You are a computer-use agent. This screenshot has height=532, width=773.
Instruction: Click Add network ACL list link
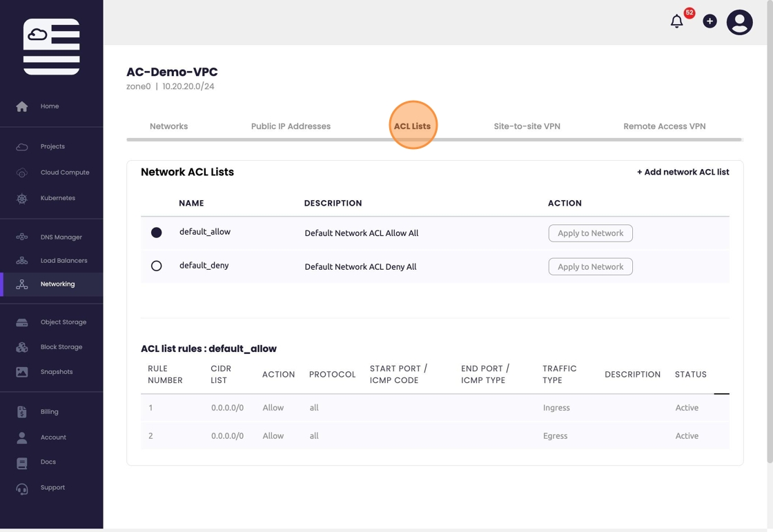(x=683, y=172)
